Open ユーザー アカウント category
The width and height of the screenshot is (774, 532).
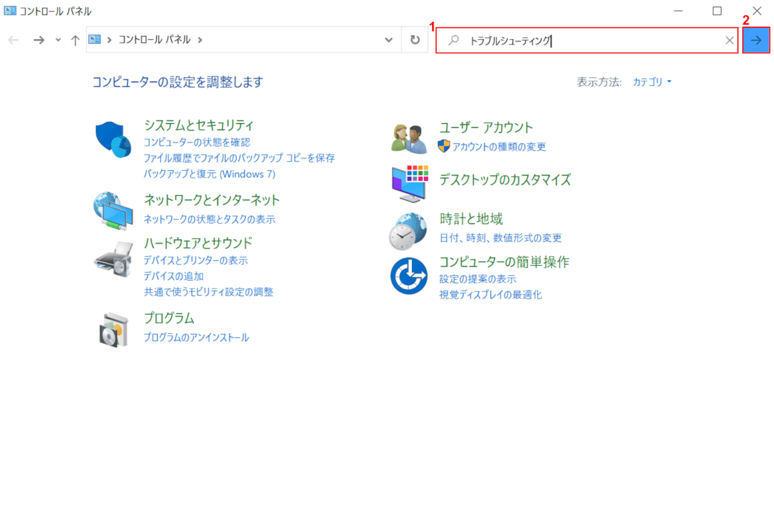pyautogui.click(x=486, y=127)
